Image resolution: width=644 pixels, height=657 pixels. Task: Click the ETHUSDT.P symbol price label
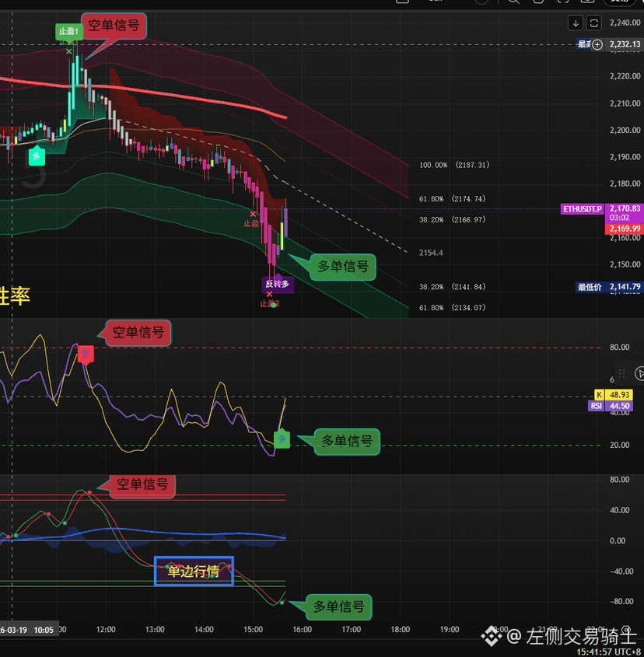coord(583,208)
